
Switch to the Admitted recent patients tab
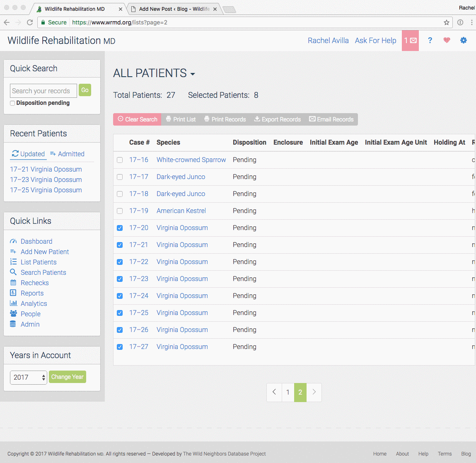click(x=67, y=154)
